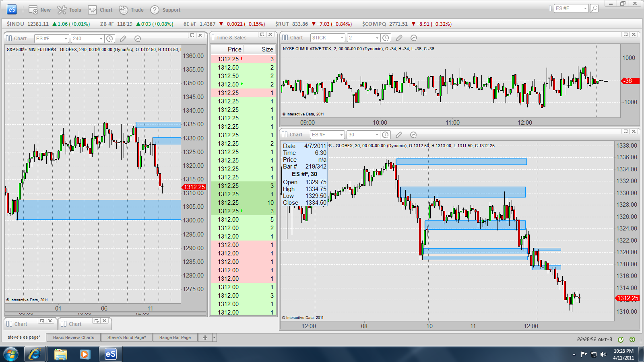Open the studies icon on 240 chart
Screen dimensions: 644x362
pyautogui.click(x=137, y=39)
